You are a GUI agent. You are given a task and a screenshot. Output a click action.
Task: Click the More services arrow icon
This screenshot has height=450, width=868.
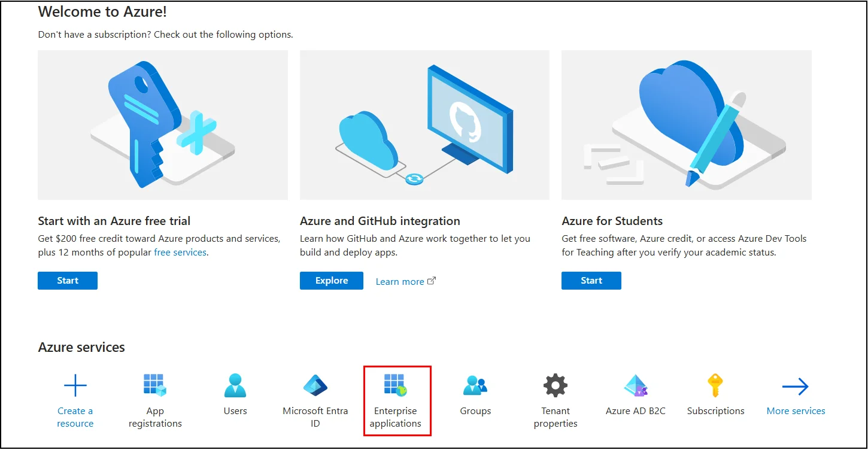tap(796, 387)
